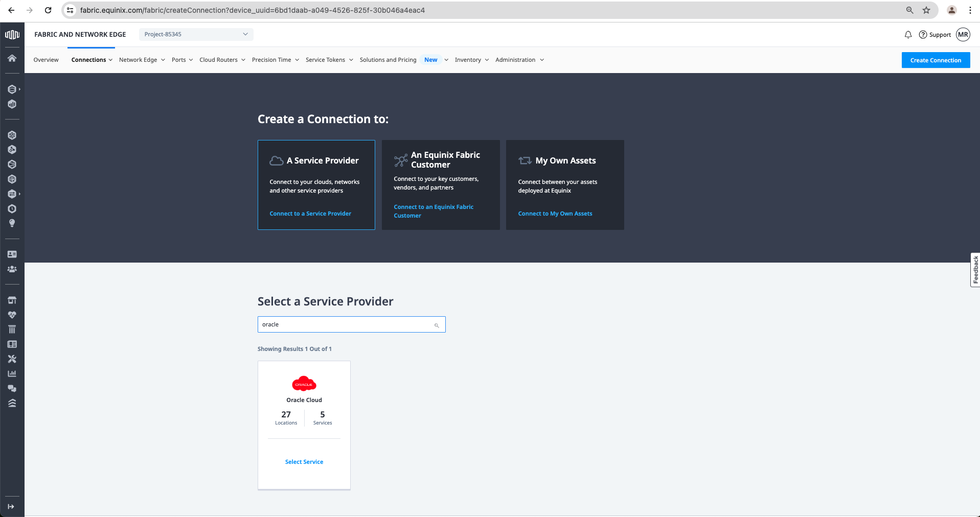Open the notifications bell icon
Viewport: 980px width, 517px height.
tap(907, 34)
